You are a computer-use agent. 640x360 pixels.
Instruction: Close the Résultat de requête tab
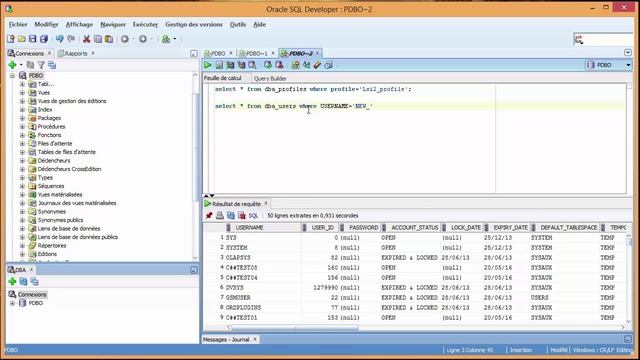coord(266,203)
